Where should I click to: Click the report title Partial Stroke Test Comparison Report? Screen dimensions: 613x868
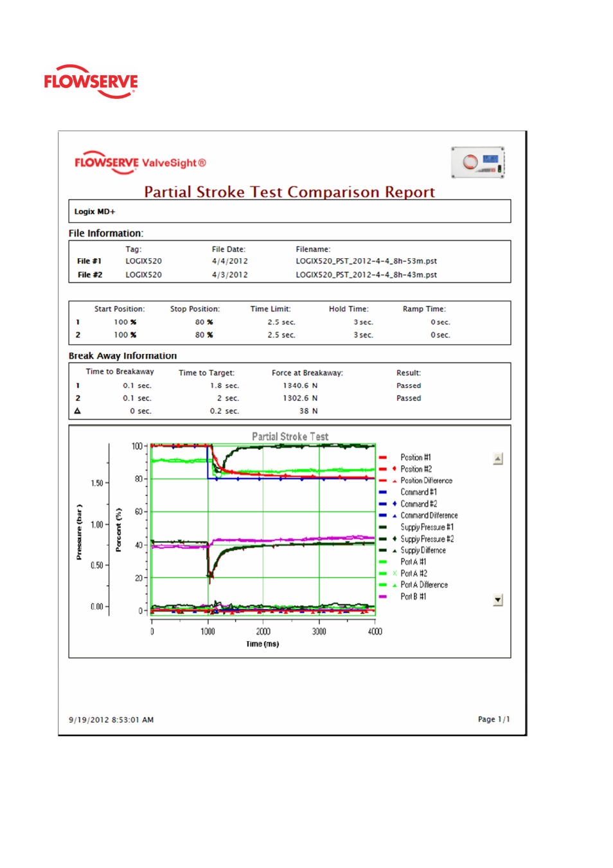click(x=289, y=191)
